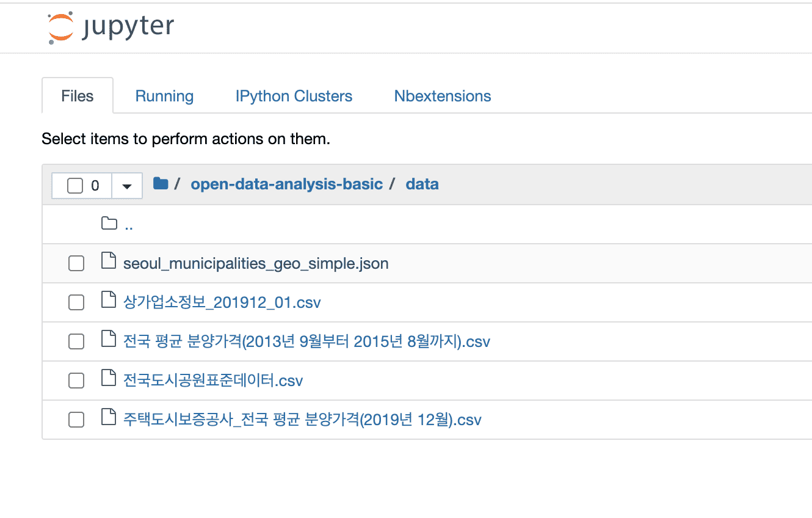Toggle the select-all checkbox in header
This screenshot has width=812, height=518.
[x=75, y=186]
